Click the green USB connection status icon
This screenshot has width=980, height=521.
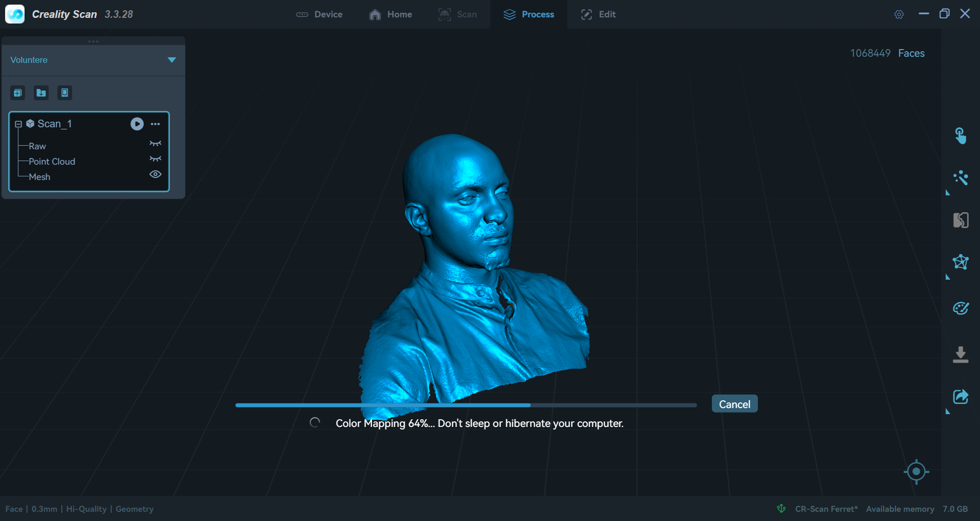[x=781, y=508]
